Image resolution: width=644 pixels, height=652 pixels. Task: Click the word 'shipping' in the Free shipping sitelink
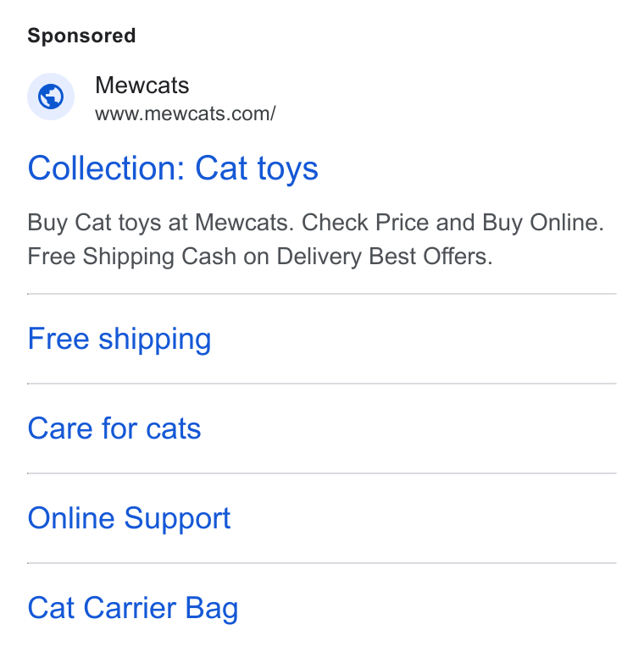click(155, 340)
